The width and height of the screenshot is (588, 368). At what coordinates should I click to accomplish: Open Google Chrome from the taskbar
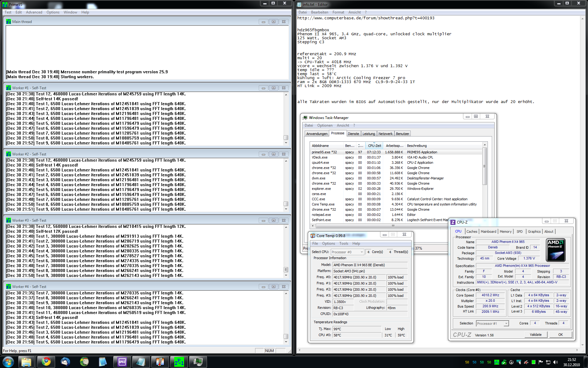[46, 362]
